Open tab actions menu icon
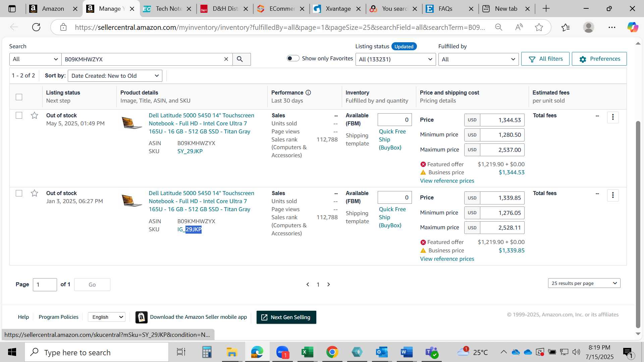Screen dimensions: 644x362 coord(12,9)
